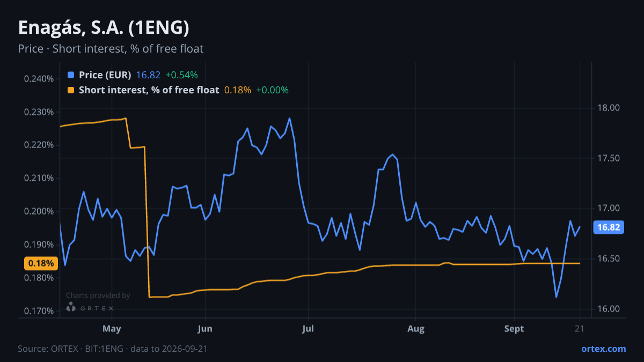Click the 0.220% left axis label
This screenshot has height=362, width=644.
click(39, 145)
